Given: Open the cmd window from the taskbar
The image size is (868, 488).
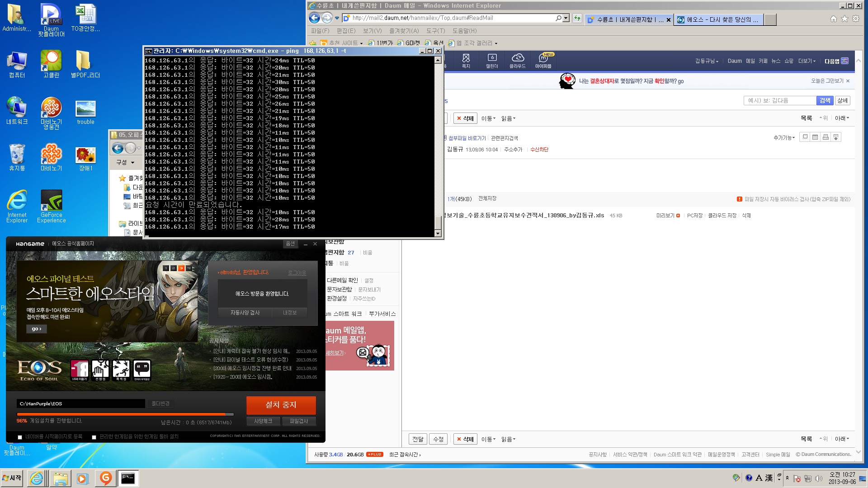Looking at the screenshot, I should (x=128, y=479).
